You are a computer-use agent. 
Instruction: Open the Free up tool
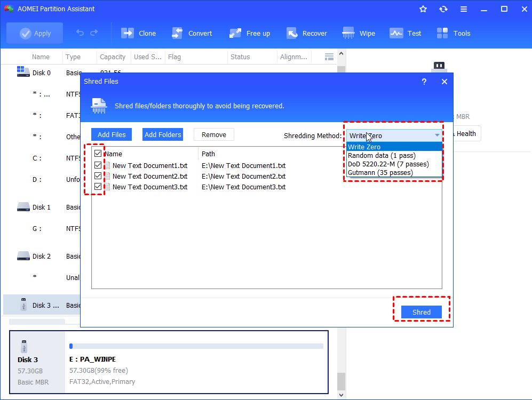(250, 33)
